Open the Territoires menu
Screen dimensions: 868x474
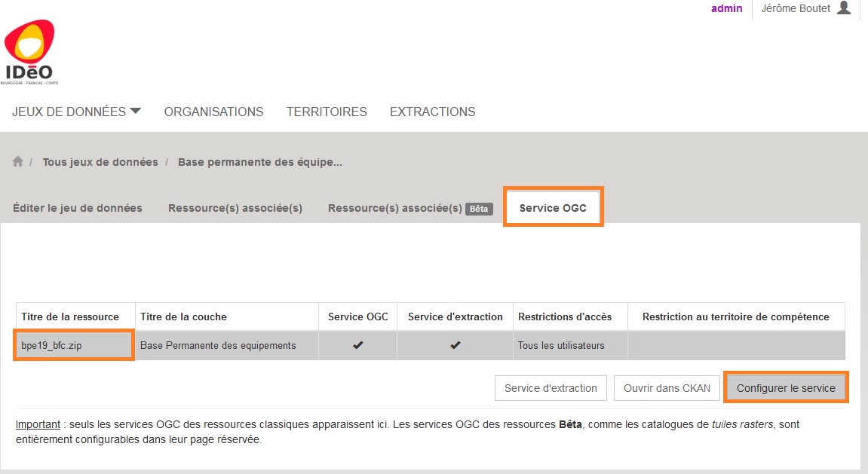[327, 112]
